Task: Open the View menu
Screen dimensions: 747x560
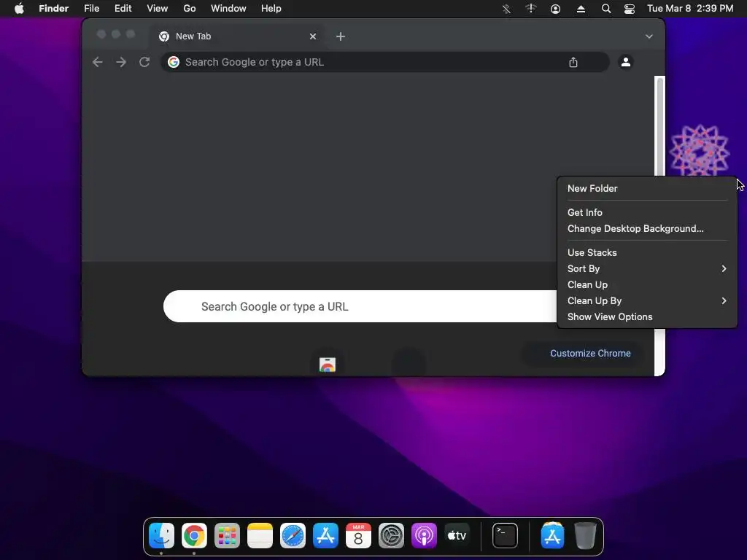Action: [x=158, y=9]
